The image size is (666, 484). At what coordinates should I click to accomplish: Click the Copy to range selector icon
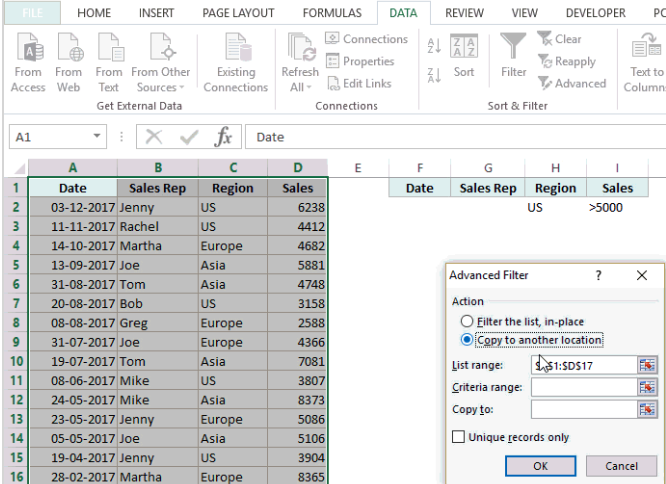coord(649,409)
